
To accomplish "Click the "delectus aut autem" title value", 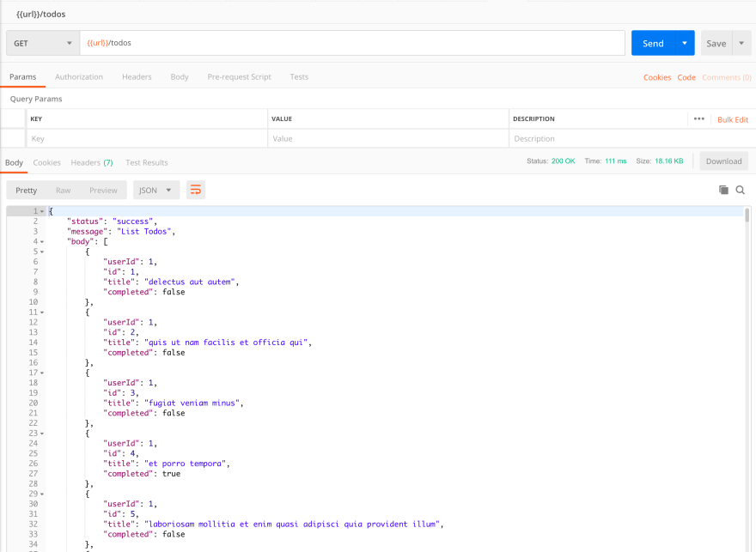I will (190, 282).
